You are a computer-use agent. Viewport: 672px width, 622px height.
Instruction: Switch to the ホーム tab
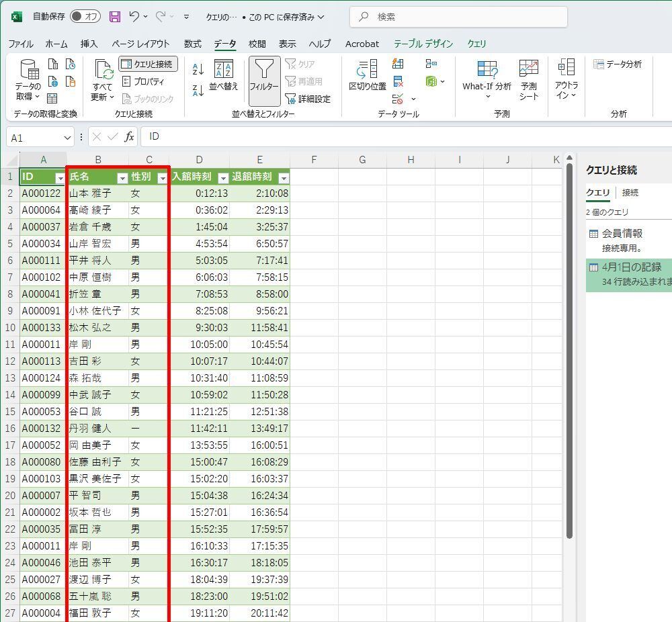coord(56,44)
